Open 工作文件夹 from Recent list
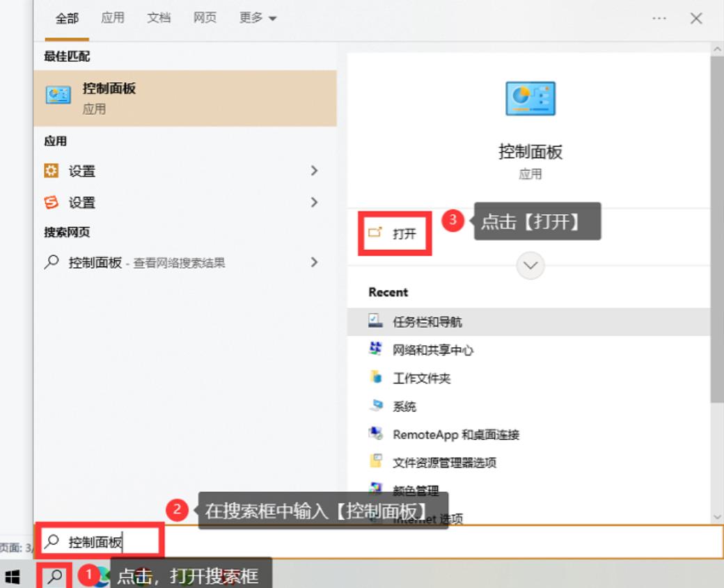 tap(528, 378)
